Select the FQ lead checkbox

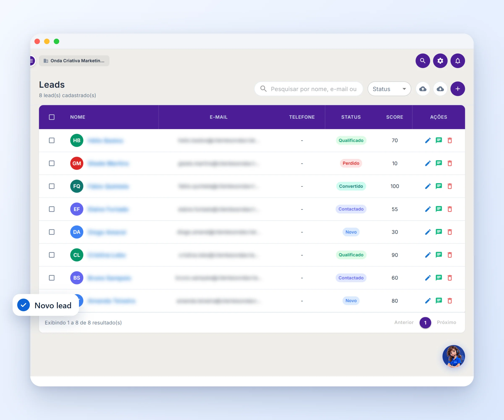tap(52, 186)
